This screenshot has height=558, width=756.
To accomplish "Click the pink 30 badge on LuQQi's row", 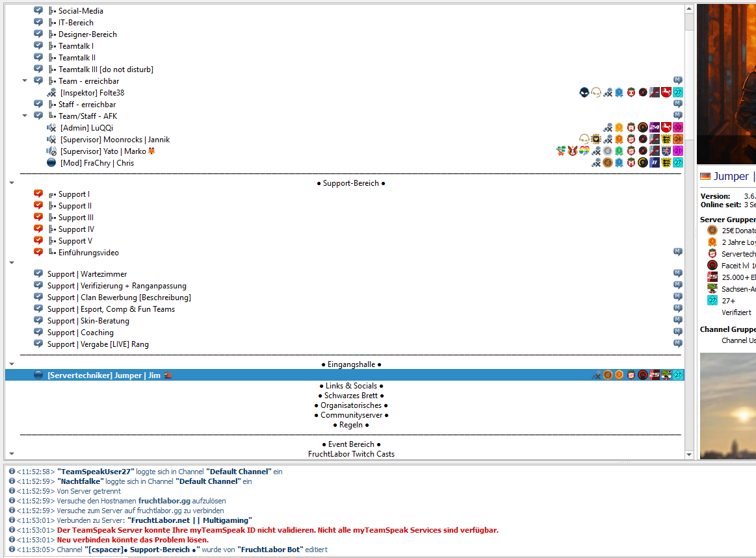I will click(677, 128).
